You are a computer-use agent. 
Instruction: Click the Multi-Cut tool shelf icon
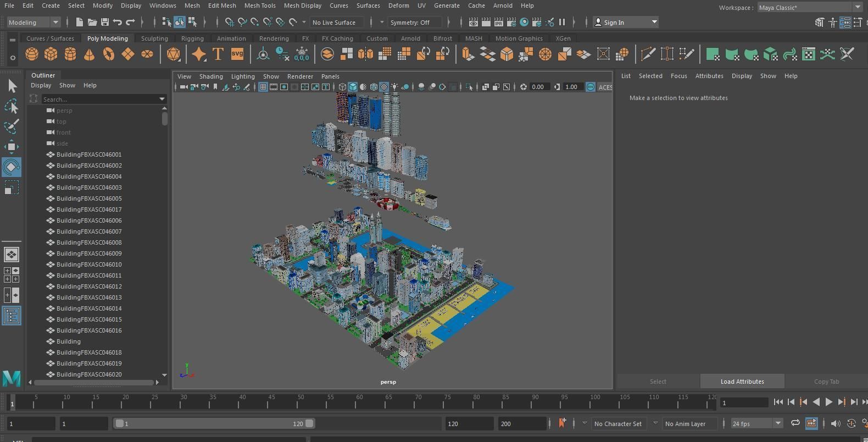(648, 54)
